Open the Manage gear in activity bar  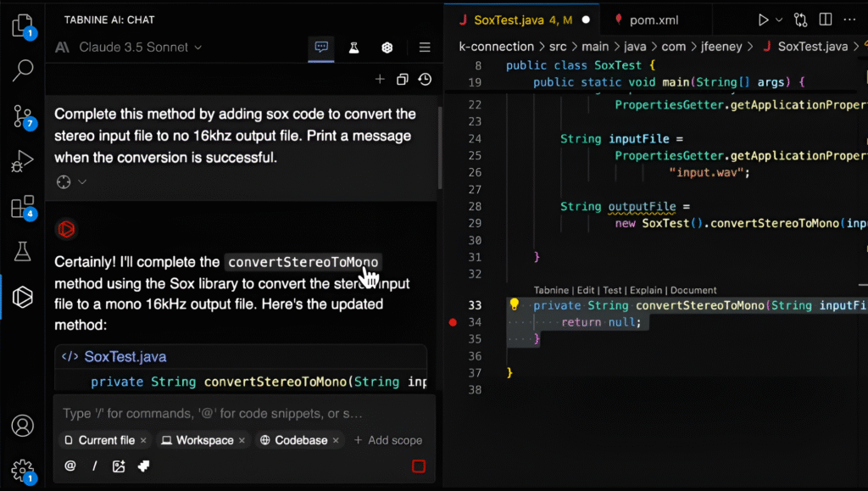click(x=22, y=471)
